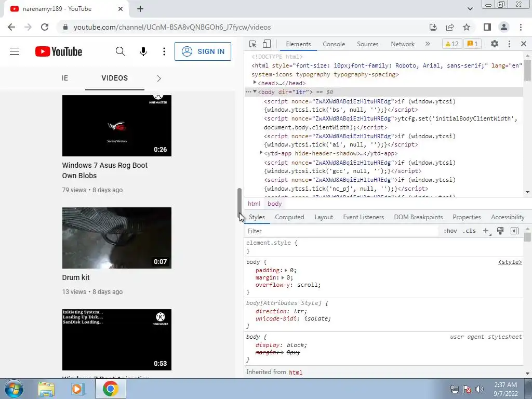The width and height of the screenshot is (532, 399).
Task: Open Windows Explorer from taskbar
Action: (46, 389)
